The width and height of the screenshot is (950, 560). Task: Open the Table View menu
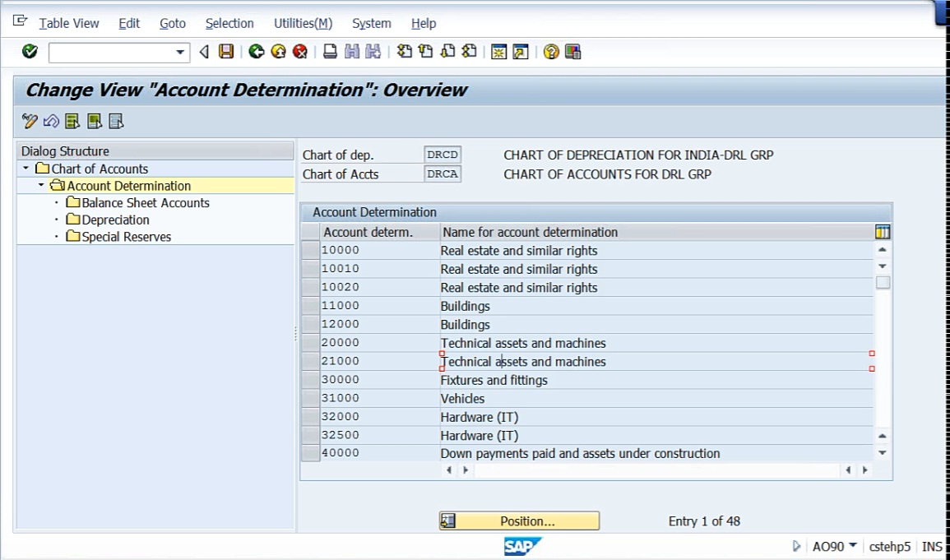pos(69,23)
